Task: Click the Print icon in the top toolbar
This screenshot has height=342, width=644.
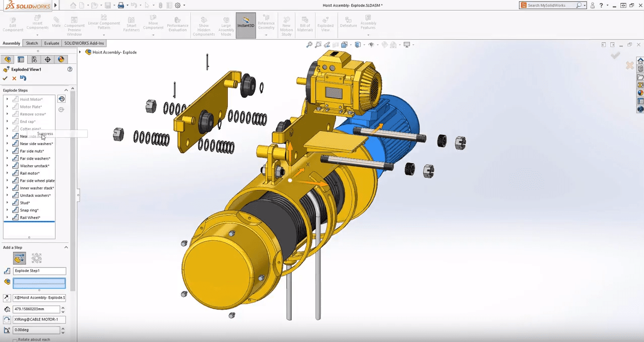Action: 121,5
